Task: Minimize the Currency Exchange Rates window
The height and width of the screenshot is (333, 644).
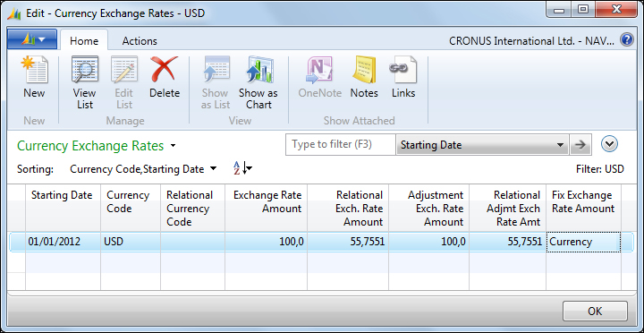Action: [559, 10]
